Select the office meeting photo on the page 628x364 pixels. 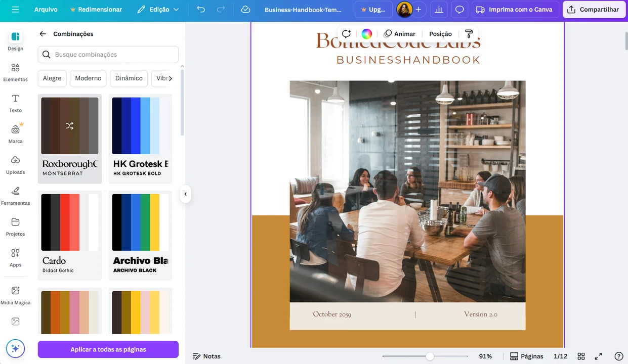click(407, 191)
